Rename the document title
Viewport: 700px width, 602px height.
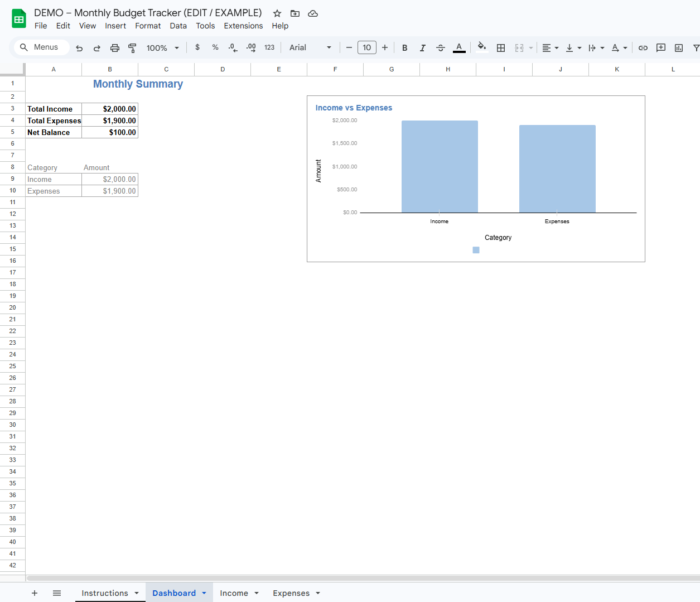(x=148, y=13)
